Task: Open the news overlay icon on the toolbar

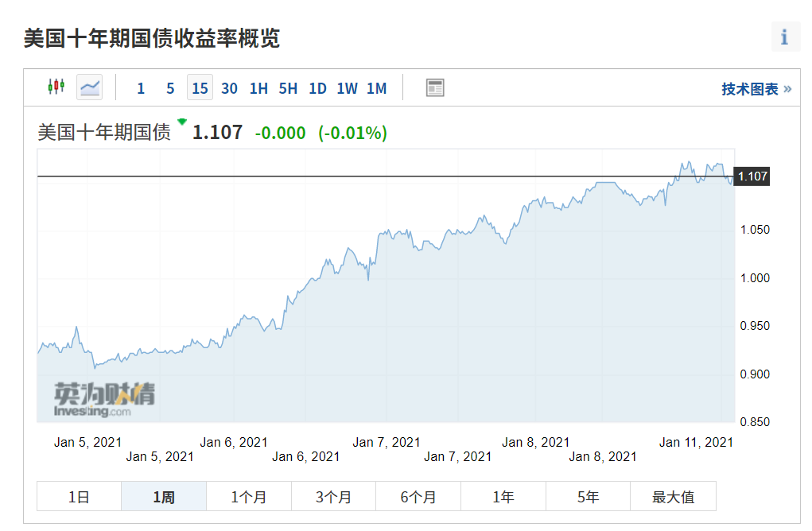Action: tap(434, 87)
